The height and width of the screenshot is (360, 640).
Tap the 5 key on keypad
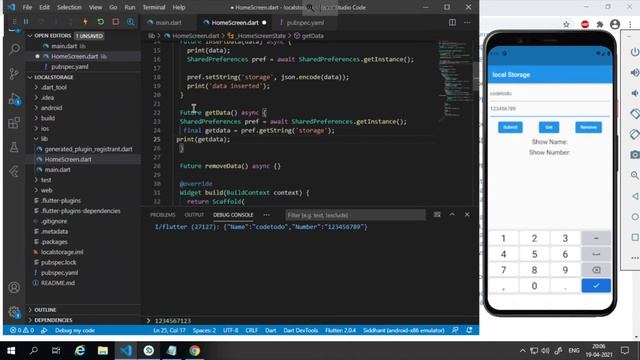(534, 254)
